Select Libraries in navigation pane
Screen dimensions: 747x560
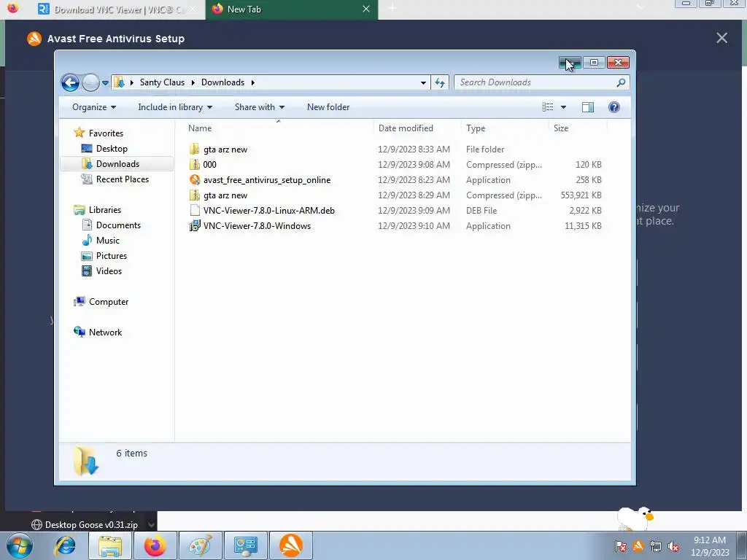click(105, 209)
